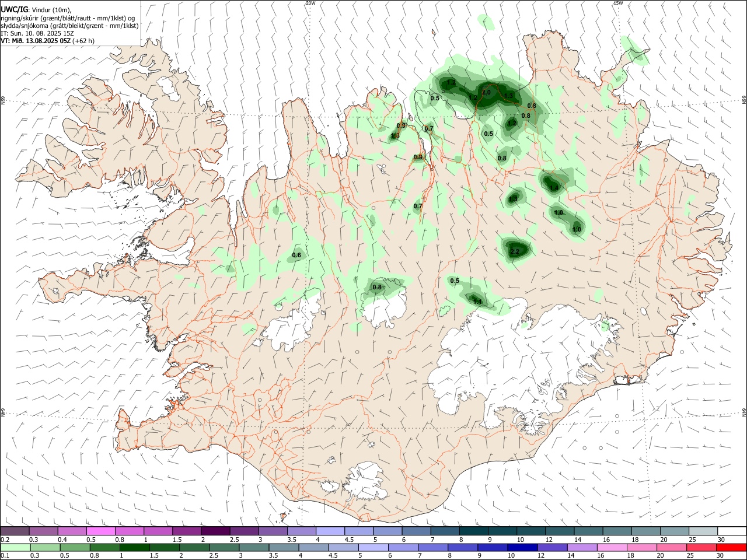
Task: Pick the rain-legend swatch between 0.1 and 0.3
Action: point(15,547)
